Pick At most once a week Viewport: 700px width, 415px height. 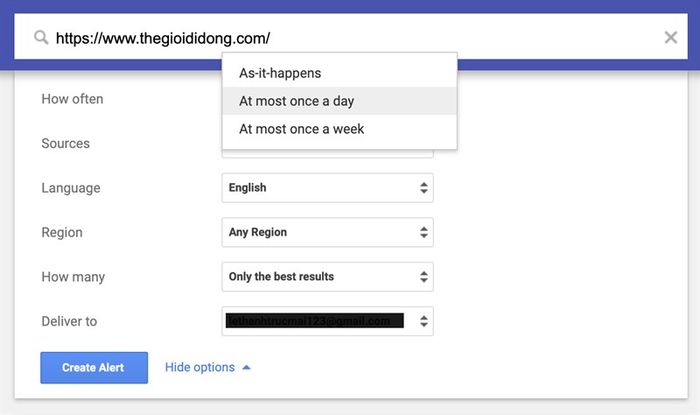(x=301, y=129)
